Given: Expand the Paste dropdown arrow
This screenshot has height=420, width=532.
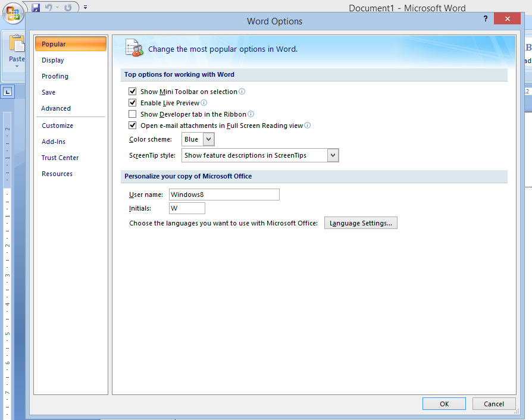Looking at the screenshot, I should coord(17,67).
